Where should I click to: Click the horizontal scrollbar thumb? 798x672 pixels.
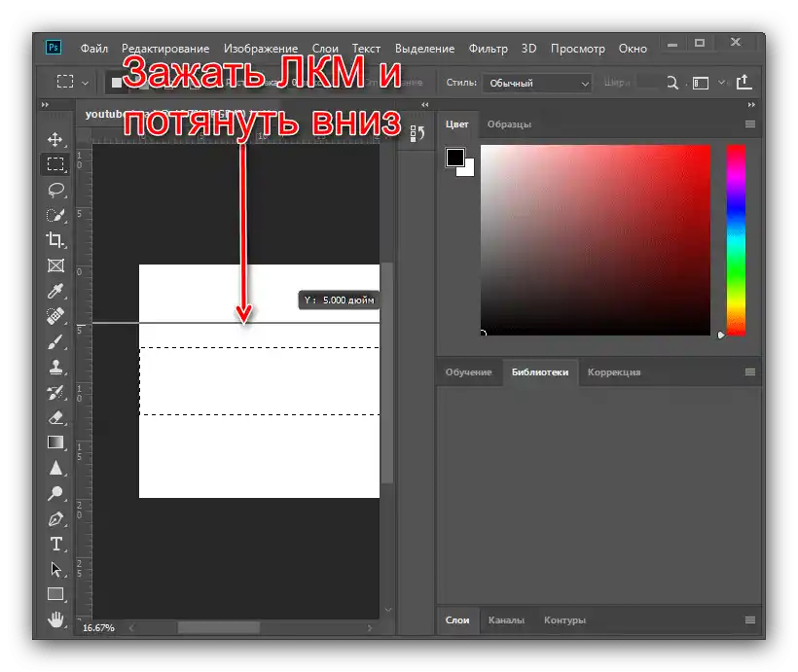[218, 627]
